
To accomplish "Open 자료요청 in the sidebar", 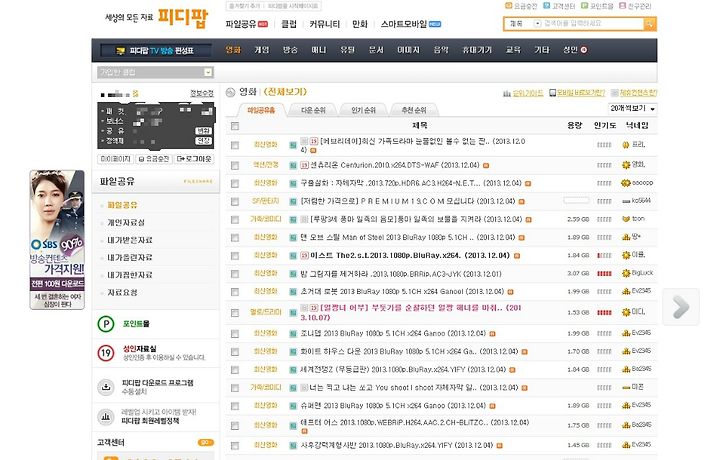I will (122, 292).
